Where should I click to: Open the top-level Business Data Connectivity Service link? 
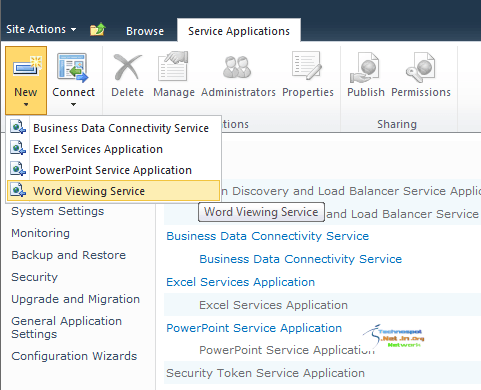tap(268, 236)
